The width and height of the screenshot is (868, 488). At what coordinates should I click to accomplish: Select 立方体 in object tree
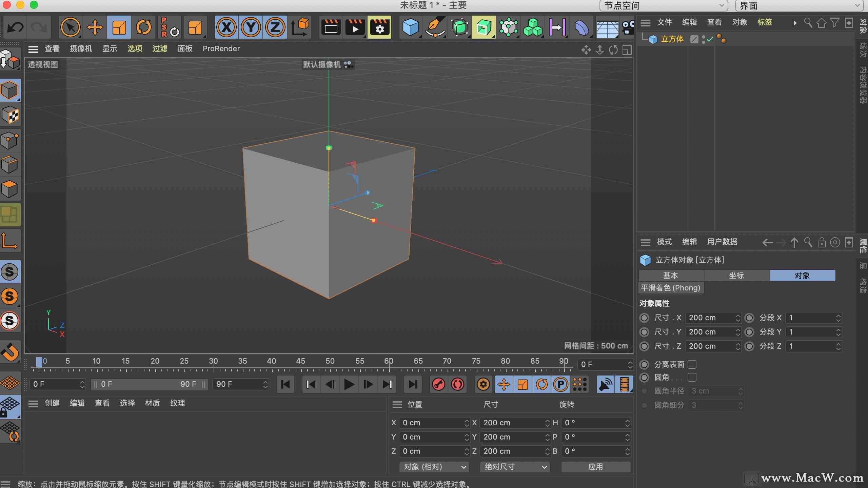pos(672,39)
